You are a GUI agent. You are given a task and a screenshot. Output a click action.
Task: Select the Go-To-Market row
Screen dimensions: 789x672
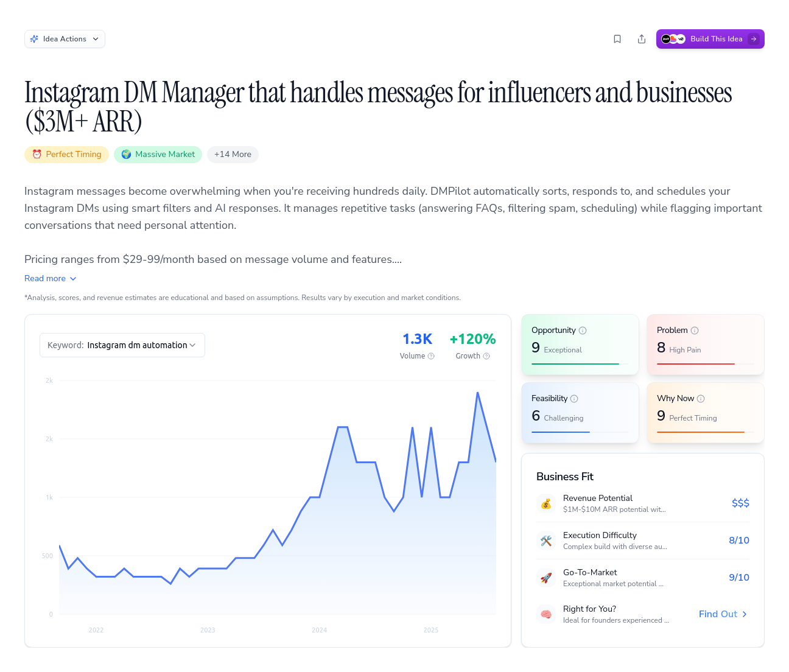642,578
